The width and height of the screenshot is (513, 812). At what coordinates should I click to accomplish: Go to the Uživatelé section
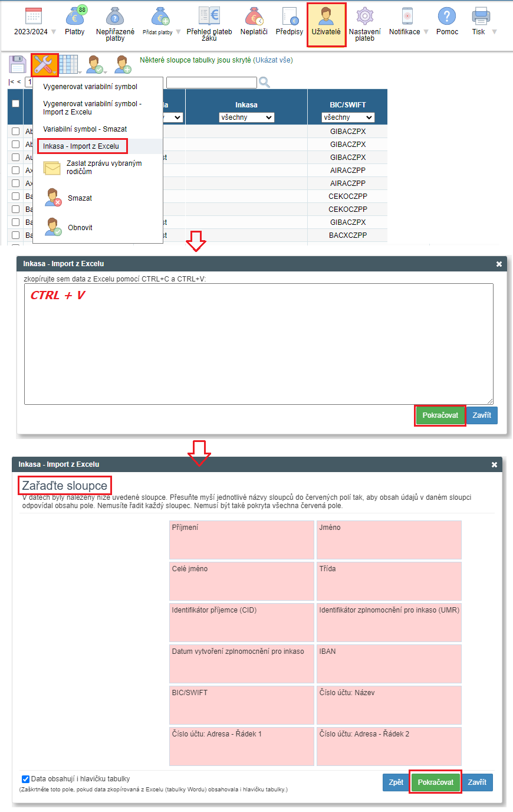(x=326, y=24)
